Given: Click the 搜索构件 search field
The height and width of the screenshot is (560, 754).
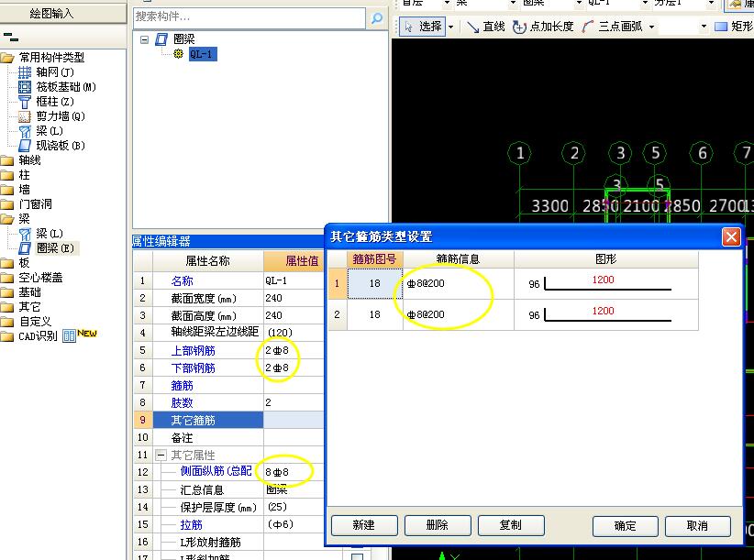Looking at the screenshot, I should [249, 17].
